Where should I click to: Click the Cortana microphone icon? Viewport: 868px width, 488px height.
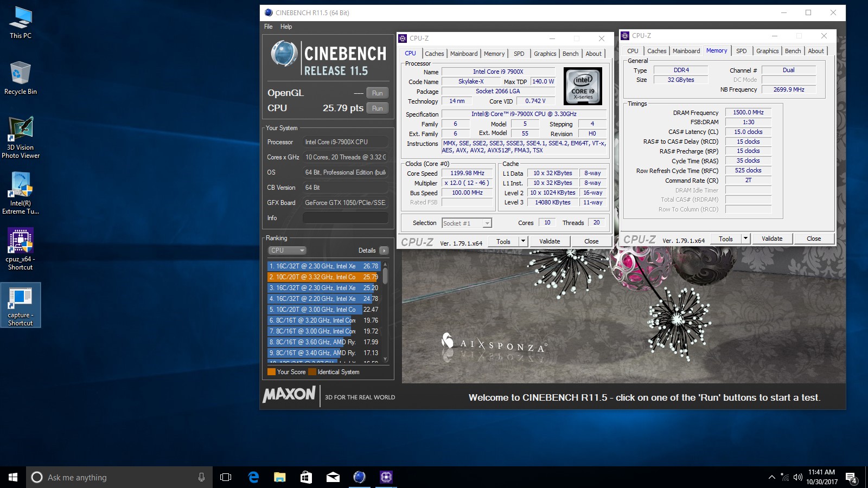pyautogui.click(x=201, y=477)
